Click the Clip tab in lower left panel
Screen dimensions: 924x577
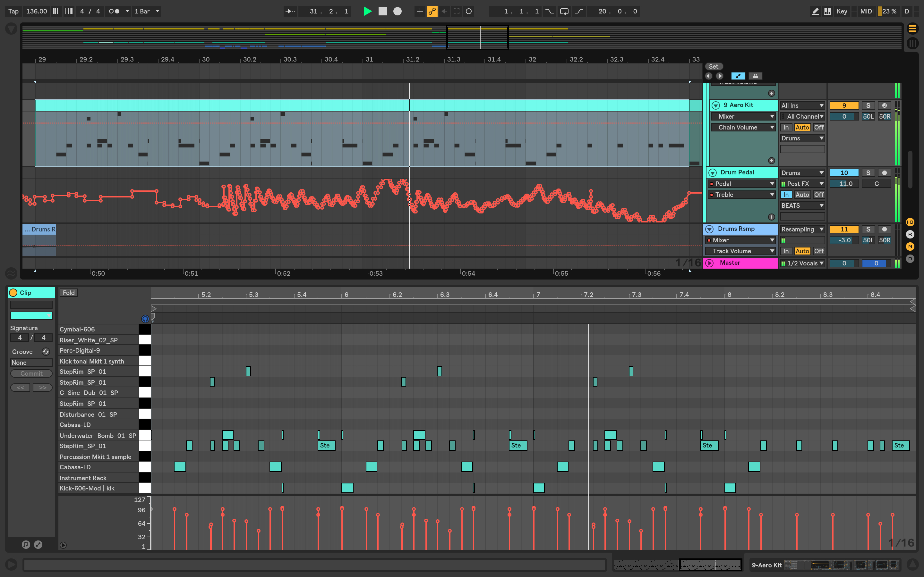point(30,292)
